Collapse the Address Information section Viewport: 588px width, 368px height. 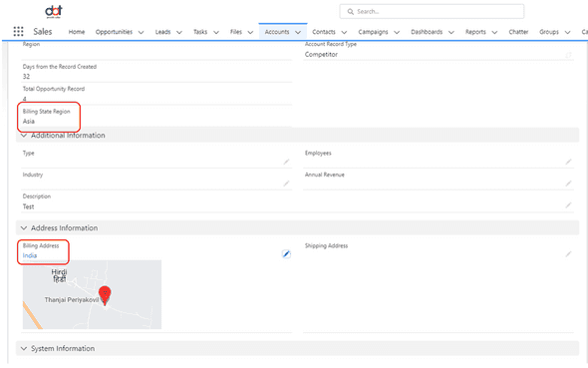[x=24, y=228]
